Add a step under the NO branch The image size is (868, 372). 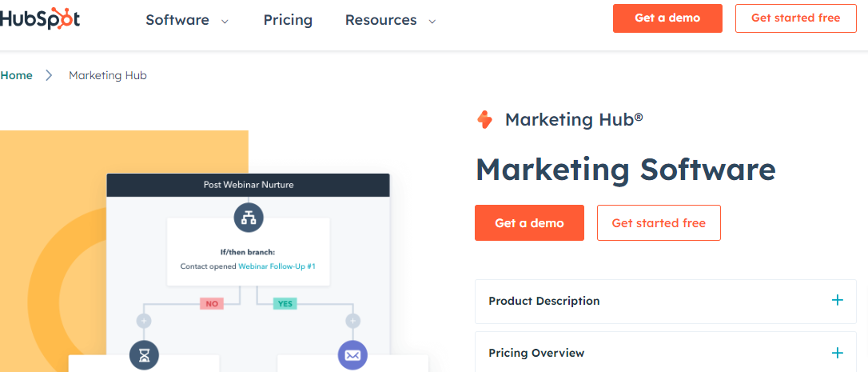[144, 321]
